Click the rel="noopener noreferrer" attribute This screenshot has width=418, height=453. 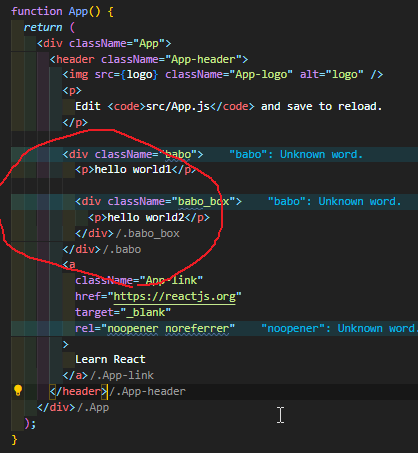pos(155,328)
